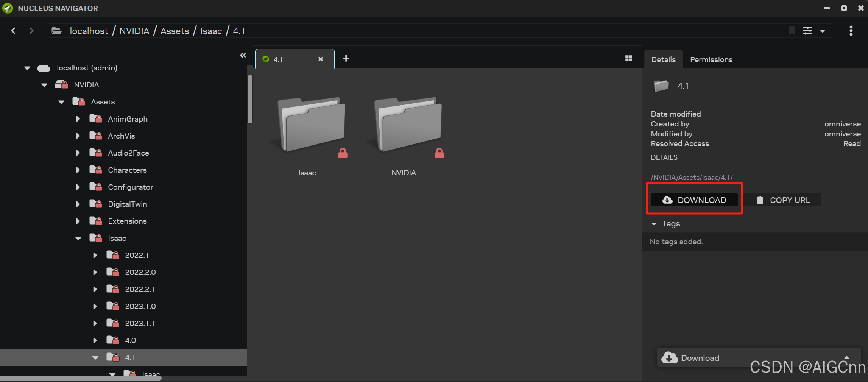Click the Nucleus Navigator app logo

coord(8,8)
